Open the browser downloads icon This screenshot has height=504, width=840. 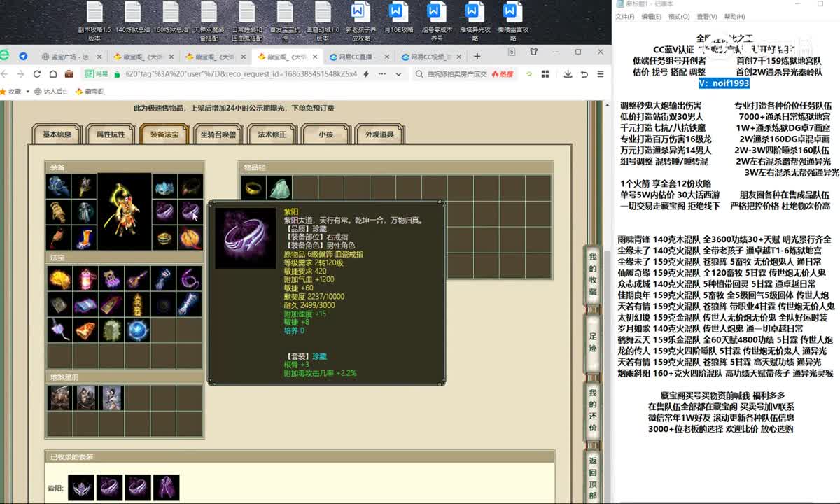click(x=566, y=74)
